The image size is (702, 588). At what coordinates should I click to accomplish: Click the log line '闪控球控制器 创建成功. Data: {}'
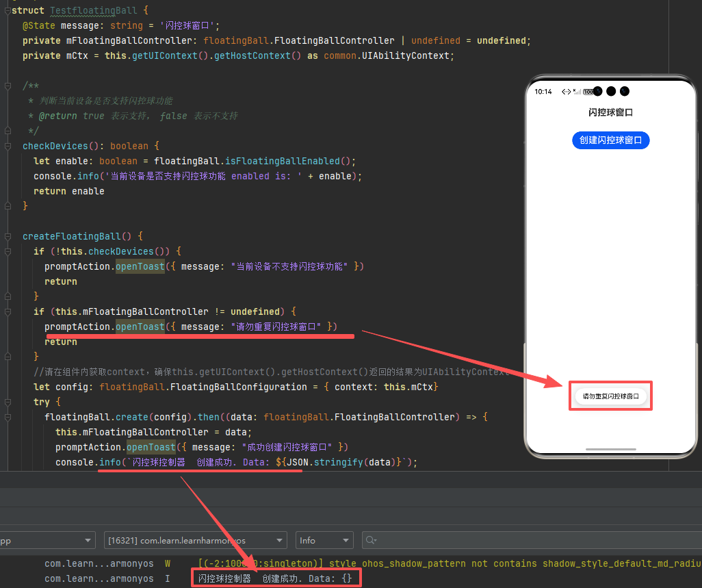pyautogui.click(x=275, y=578)
